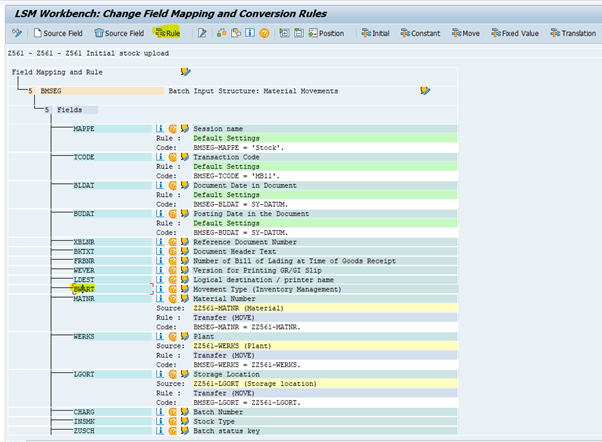Click the collapse all icon in toolbar
This screenshot has height=442, width=602.
coord(299,33)
